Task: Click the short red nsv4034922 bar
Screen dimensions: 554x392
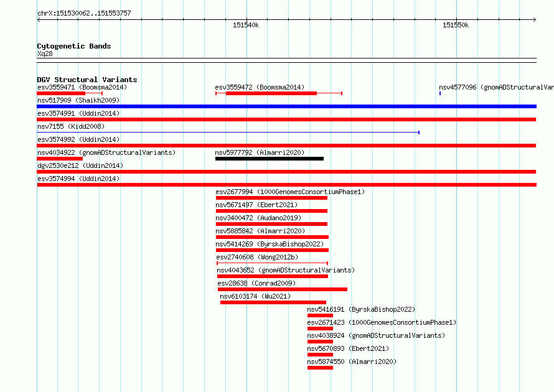Action: (60, 159)
